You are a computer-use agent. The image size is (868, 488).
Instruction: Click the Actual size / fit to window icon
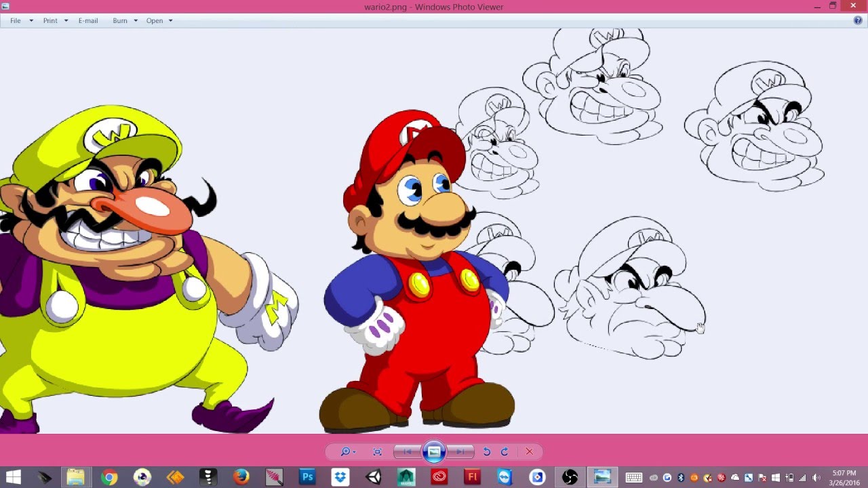(378, 452)
